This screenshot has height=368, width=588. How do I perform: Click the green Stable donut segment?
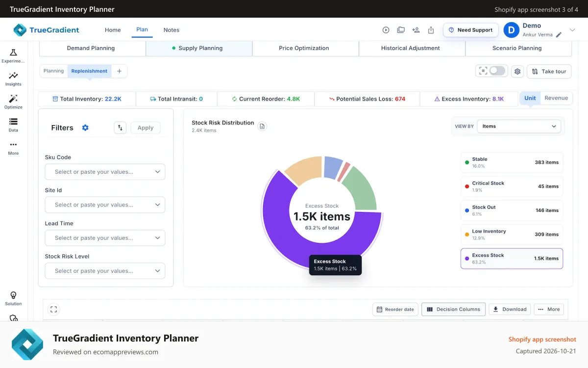click(362, 189)
